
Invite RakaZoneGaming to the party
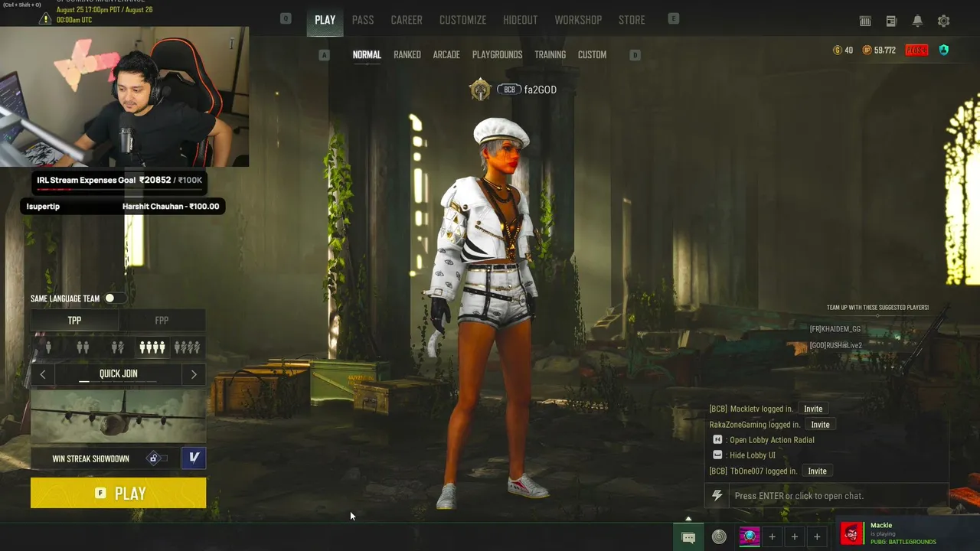820,425
